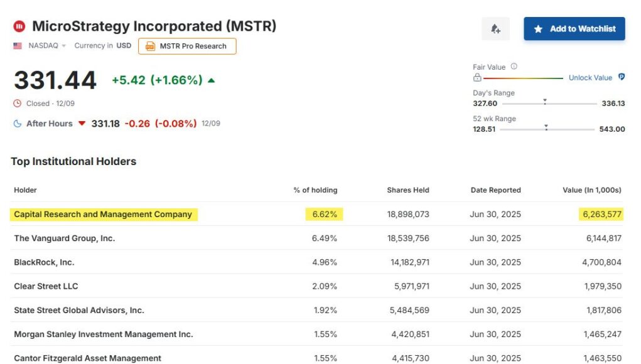641x364 pixels.
Task: Click shares held 14,182,971
Action: click(409, 262)
